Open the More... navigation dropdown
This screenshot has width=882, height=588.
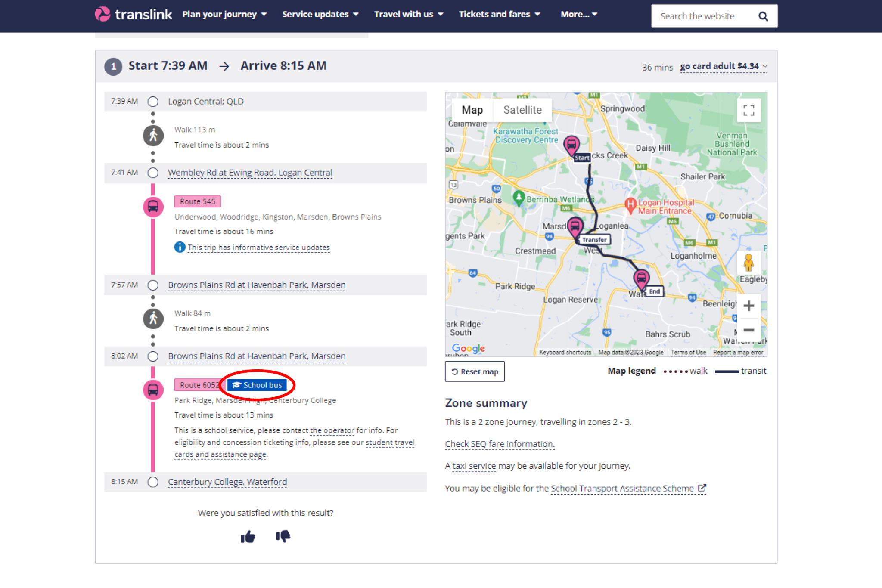click(579, 14)
